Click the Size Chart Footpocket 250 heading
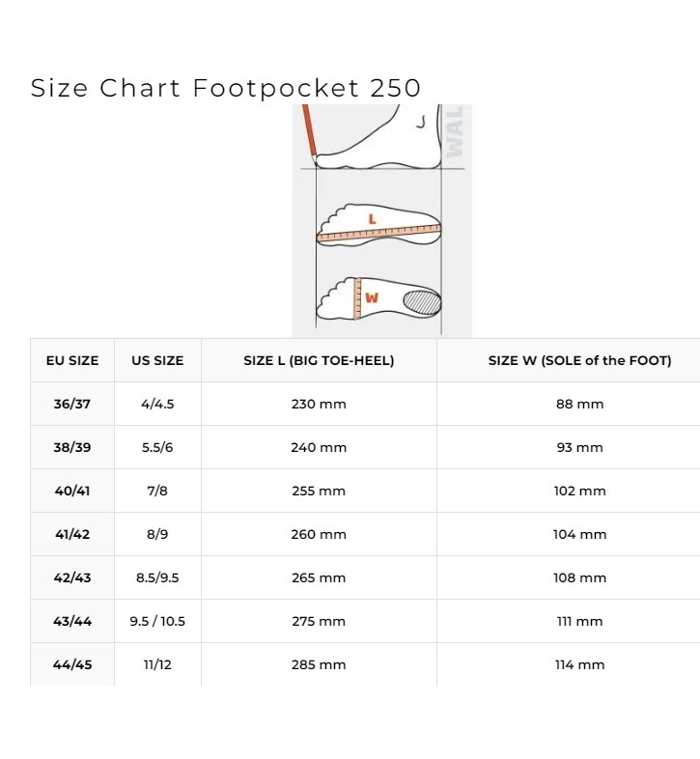Screen dimensions: 700x759 (x=226, y=88)
